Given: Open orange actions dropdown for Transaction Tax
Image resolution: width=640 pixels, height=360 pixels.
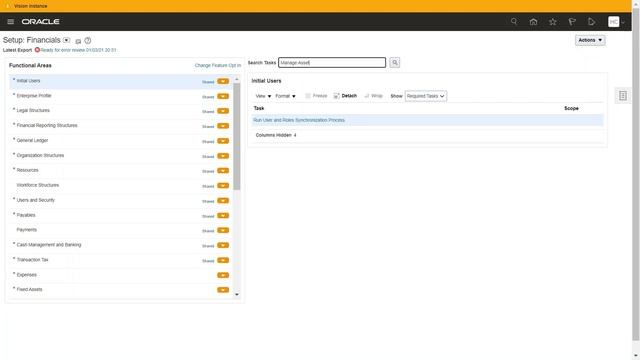Looking at the screenshot, I should click(x=223, y=260).
